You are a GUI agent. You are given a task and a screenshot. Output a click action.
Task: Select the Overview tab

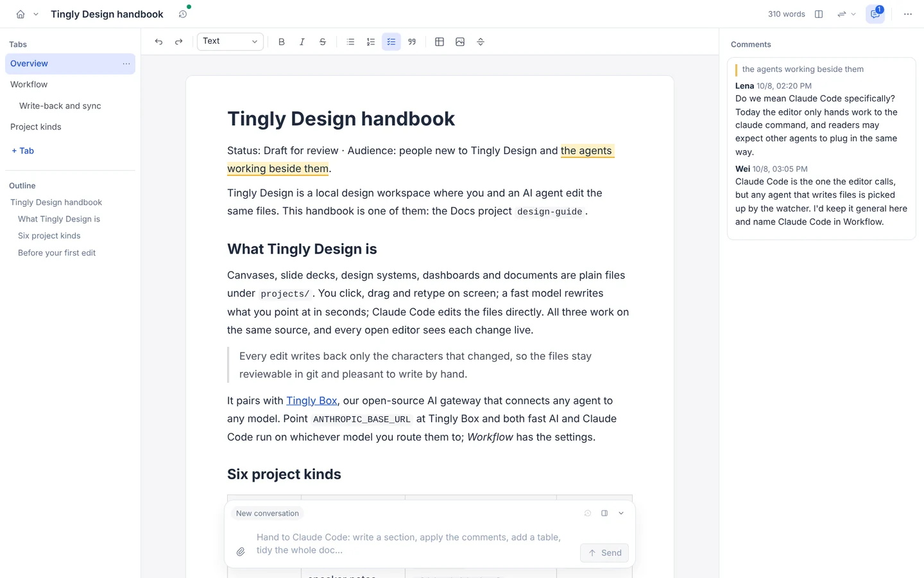click(x=70, y=64)
